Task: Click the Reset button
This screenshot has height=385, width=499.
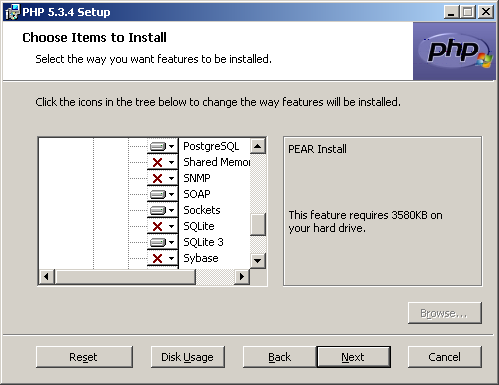Action: tap(84, 357)
